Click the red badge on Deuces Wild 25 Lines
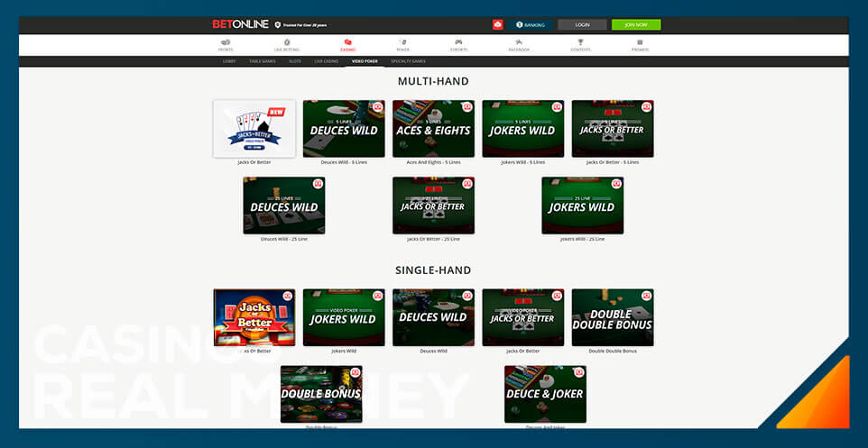Image resolution: width=868 pixels, height=448 pixels. pos(319,184)
